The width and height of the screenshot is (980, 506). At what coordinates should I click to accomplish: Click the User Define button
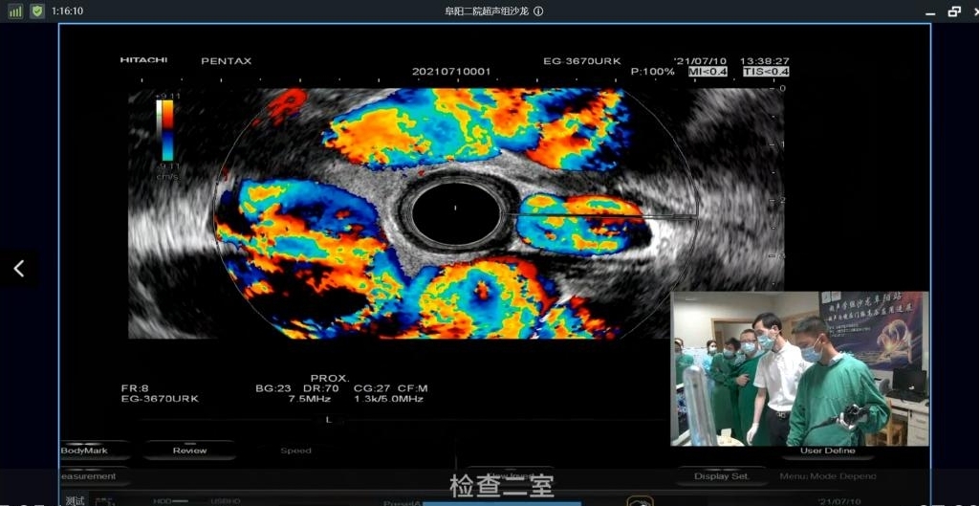(828, 451)
